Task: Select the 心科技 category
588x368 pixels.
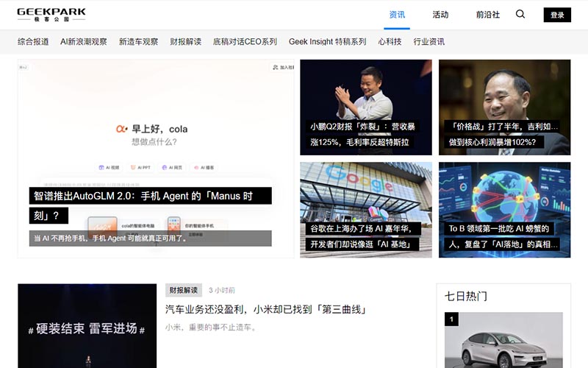Action: tap(390, 42)
